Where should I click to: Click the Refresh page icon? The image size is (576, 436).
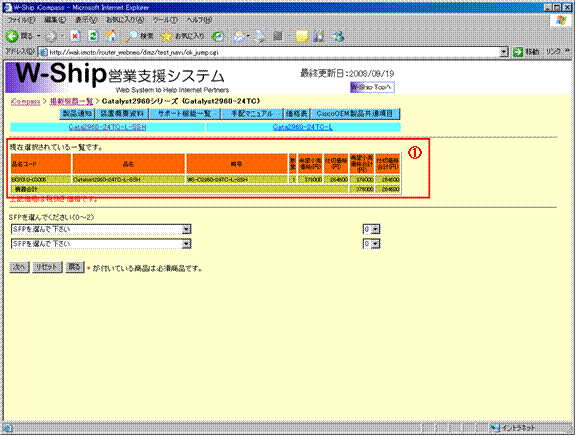(x=93, y=36)
